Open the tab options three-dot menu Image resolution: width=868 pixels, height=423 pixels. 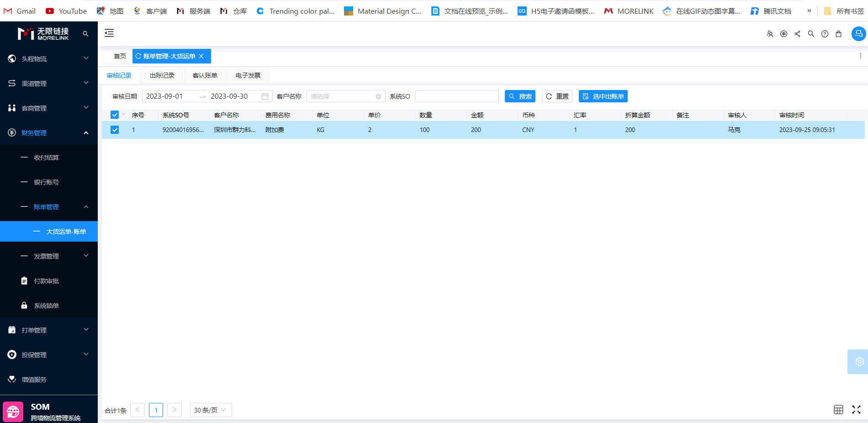click(x=861, y=56)
